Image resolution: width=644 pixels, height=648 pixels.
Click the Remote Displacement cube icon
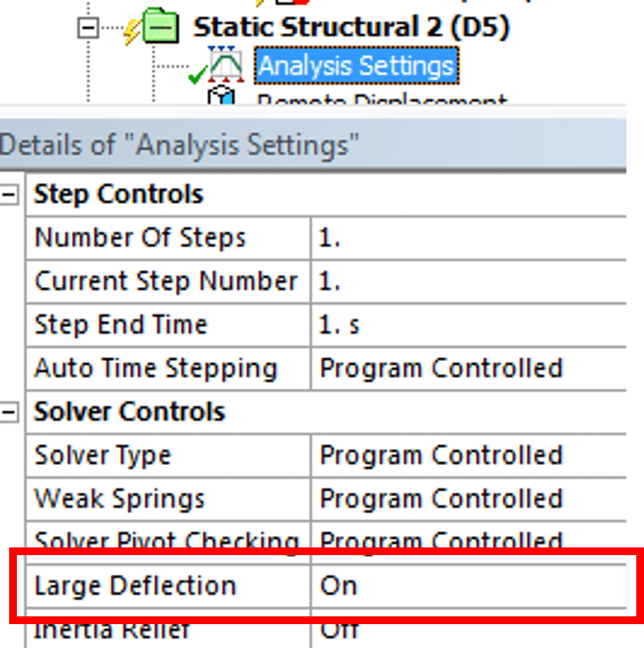click(221, 95)
